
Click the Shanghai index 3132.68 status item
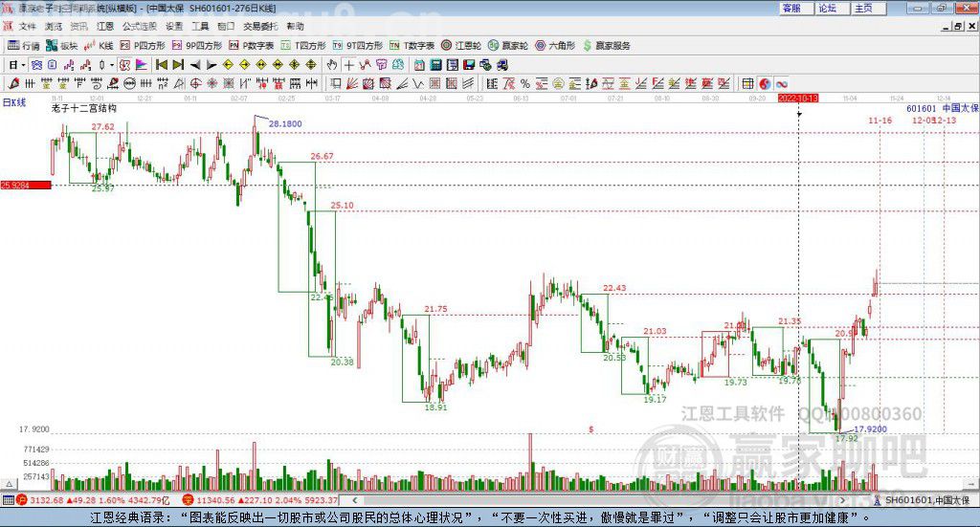[93, 500]
